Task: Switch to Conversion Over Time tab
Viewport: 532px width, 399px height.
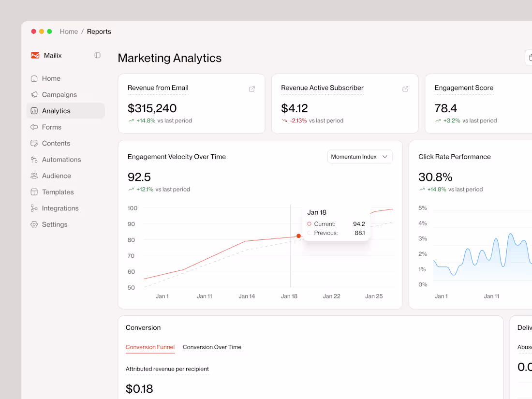Action: [212, 347]
